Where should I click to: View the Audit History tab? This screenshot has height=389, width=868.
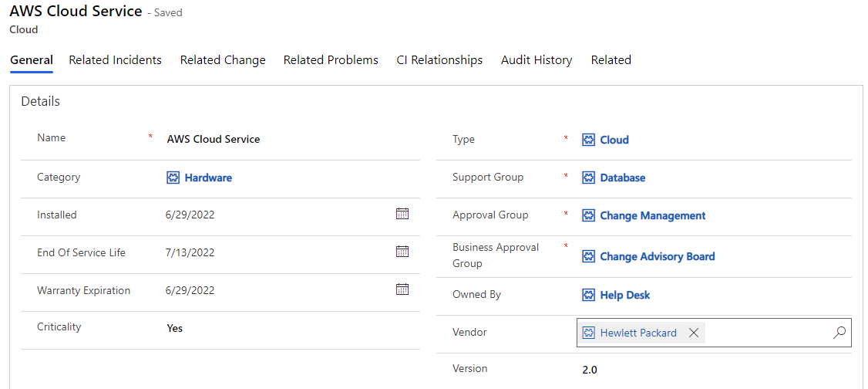tap(537, 60)
